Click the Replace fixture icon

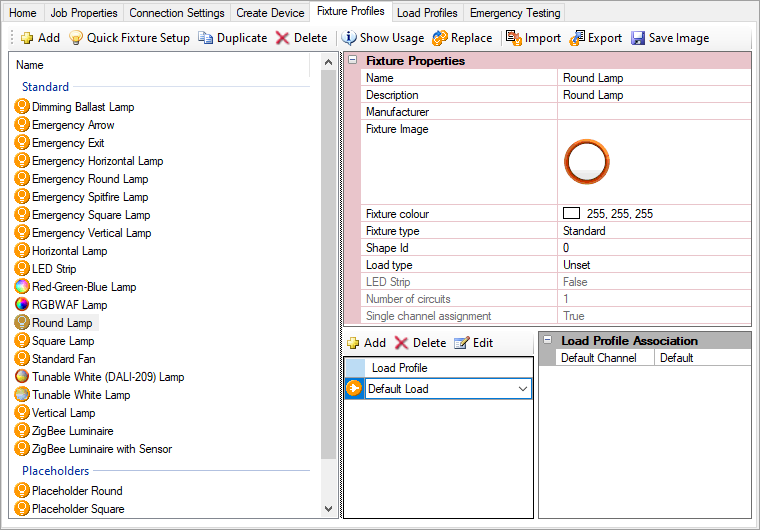click(440, 38)
